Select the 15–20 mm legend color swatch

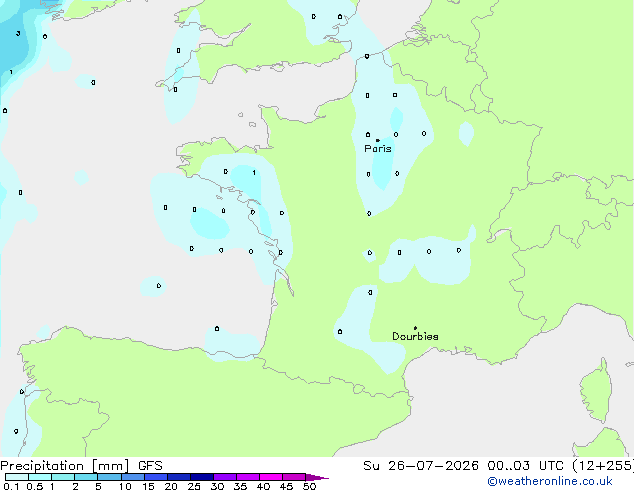(x=156, y=477)
